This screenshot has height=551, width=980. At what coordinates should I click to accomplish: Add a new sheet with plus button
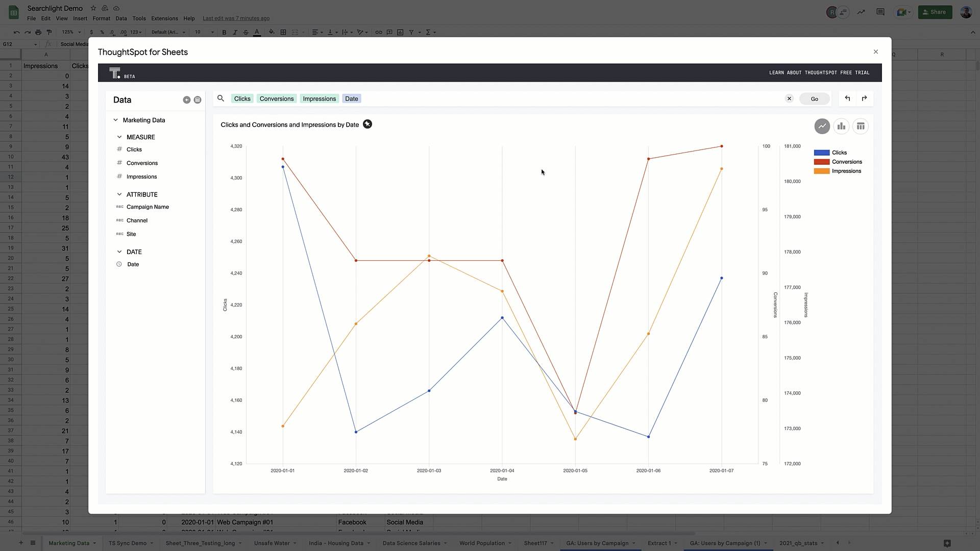pyautogui.click(x=21, y=543)
